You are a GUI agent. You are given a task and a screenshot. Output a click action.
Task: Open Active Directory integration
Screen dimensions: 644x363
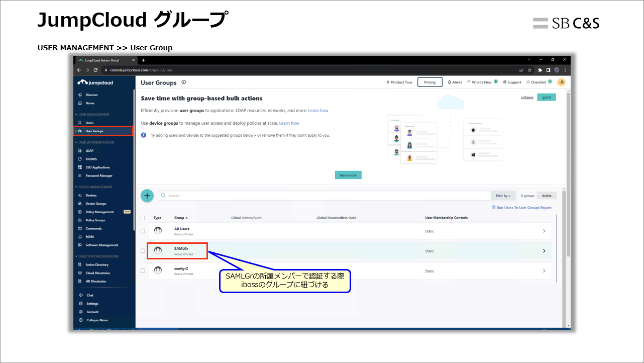tap(96, 264)
